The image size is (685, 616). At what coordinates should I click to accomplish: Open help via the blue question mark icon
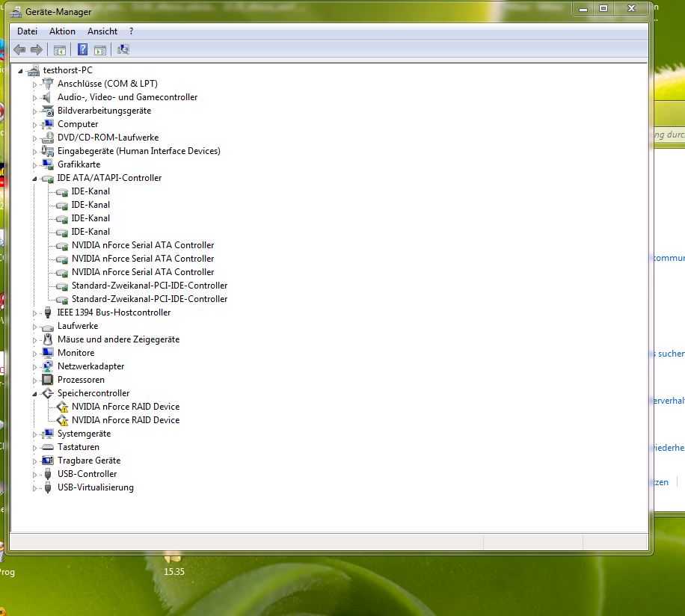[82, 49]
